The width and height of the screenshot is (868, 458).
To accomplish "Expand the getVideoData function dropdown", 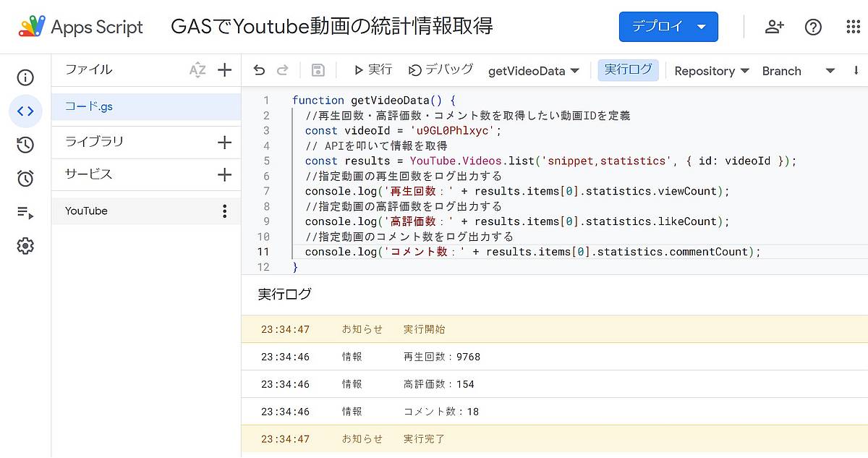I will 534,71.
